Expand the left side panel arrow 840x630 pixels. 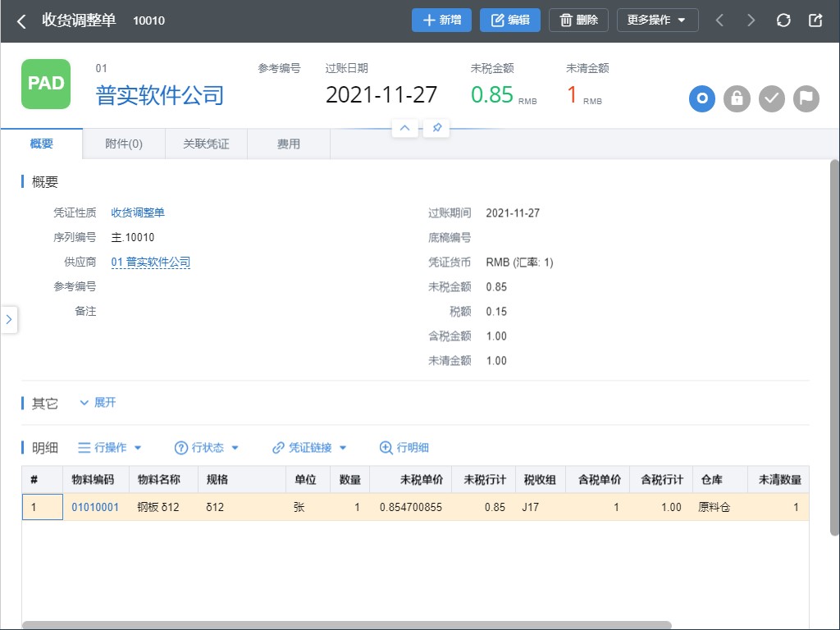(9, 319)
